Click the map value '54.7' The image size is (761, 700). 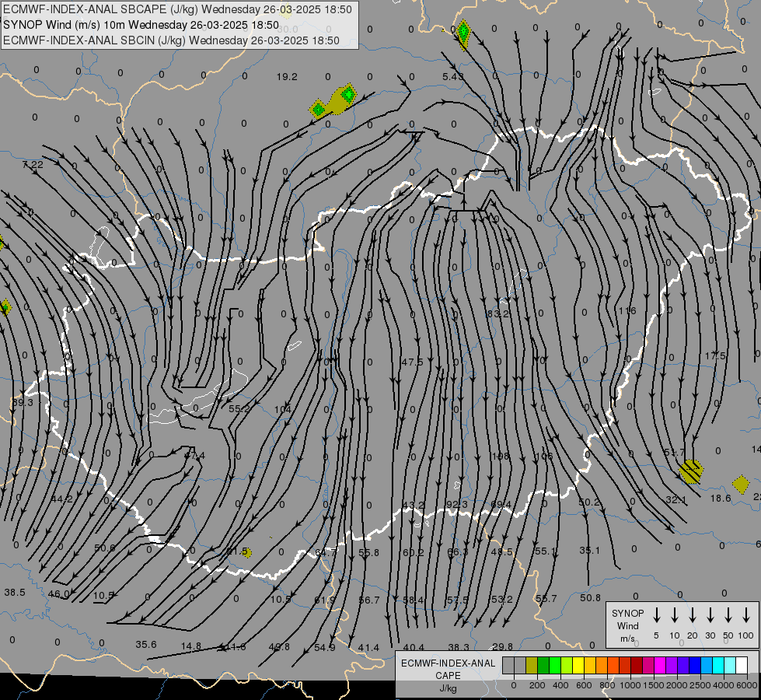point(675,453)
